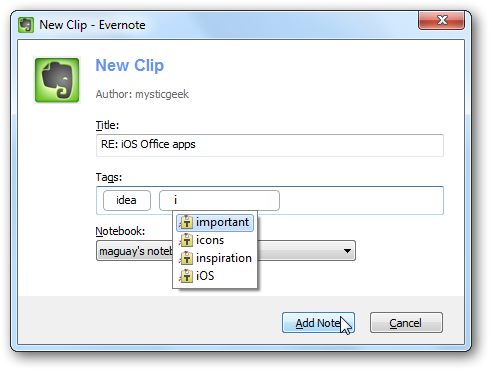490x370 pixels.
Task: Click the Evernote icon in title bar
Action: (26, 25)
